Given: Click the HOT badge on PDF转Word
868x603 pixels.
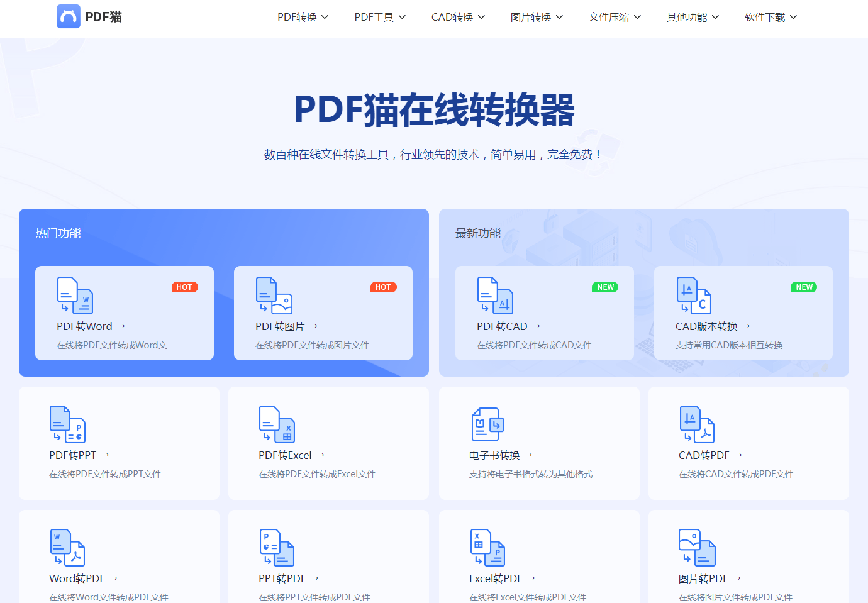Looking at the screenshot, I should 185,287.
